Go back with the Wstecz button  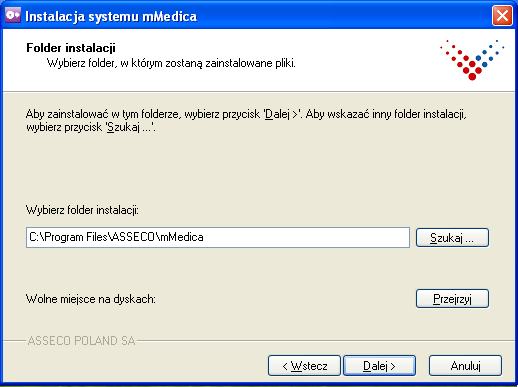click(304, 366)
